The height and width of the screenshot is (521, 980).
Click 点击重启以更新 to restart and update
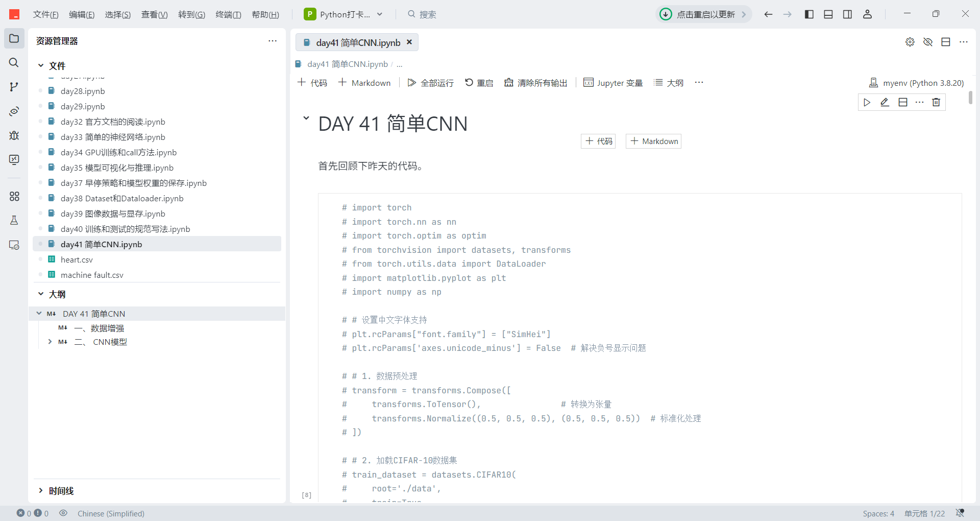703,14
